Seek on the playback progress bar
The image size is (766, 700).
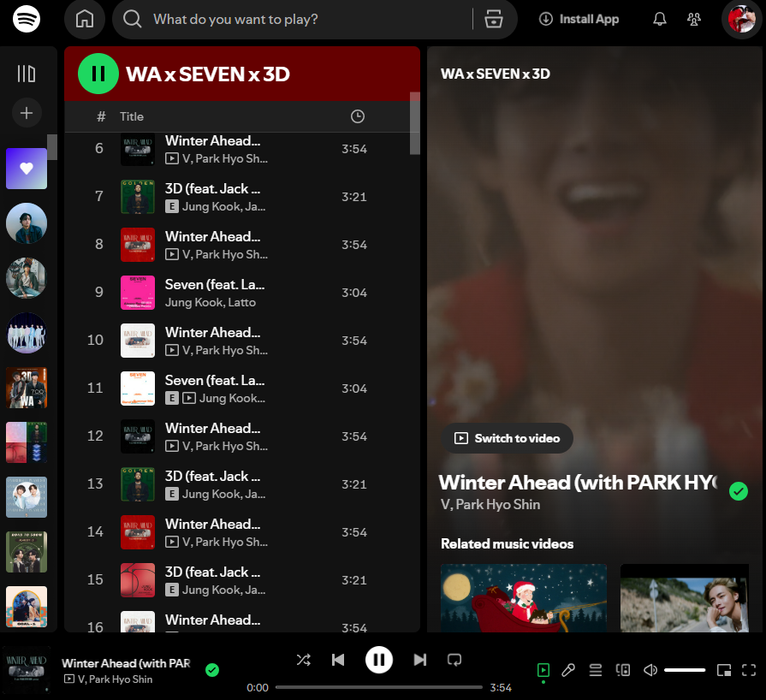[x=378, y=687]
